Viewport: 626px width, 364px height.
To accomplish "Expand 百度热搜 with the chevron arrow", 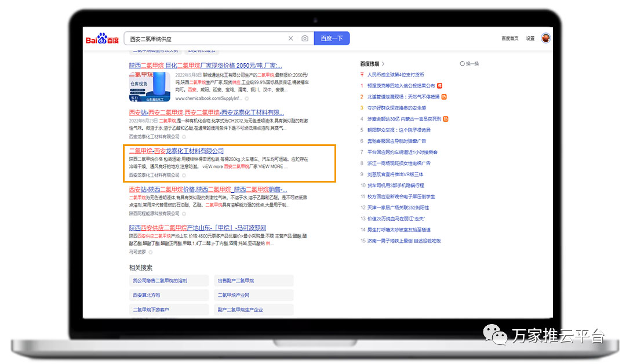I will 383,64.
